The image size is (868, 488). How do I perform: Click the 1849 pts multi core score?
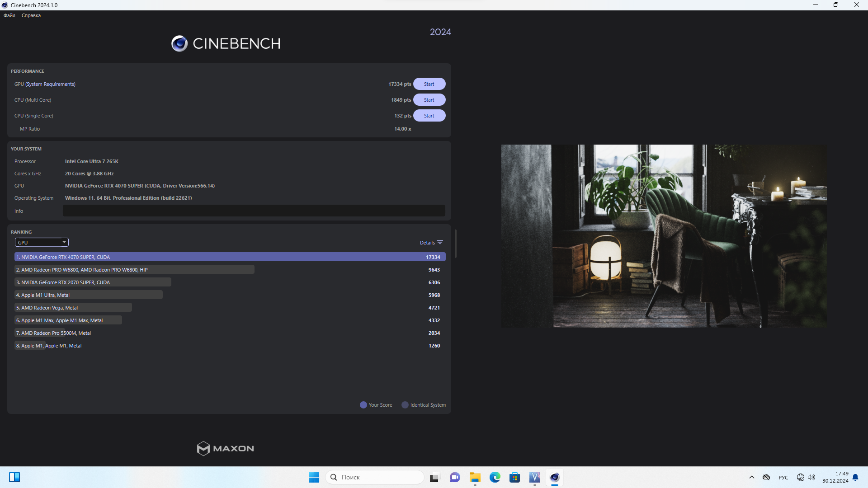[x=401, y=100]
